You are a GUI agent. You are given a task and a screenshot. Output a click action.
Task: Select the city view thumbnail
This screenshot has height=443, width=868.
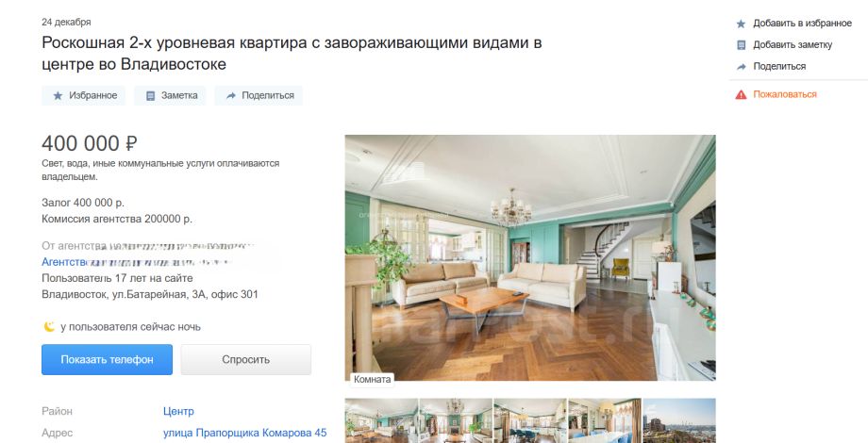tap(679, 420)
